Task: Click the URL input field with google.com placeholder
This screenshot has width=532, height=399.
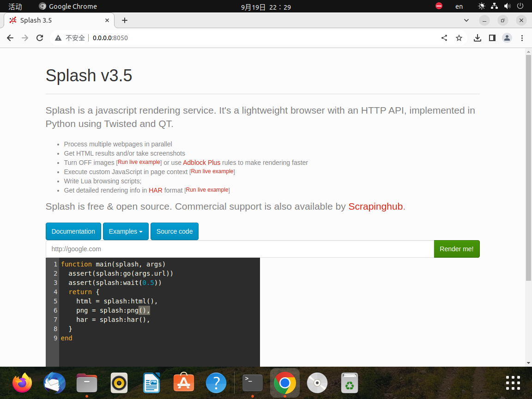Action: [x=240, y=249]
